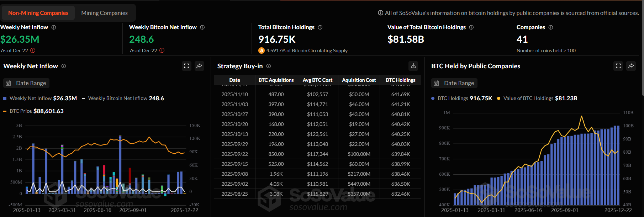Click info icon beside Strategy Buy-in title
644x217 pixels.
[x=269, y=66]
